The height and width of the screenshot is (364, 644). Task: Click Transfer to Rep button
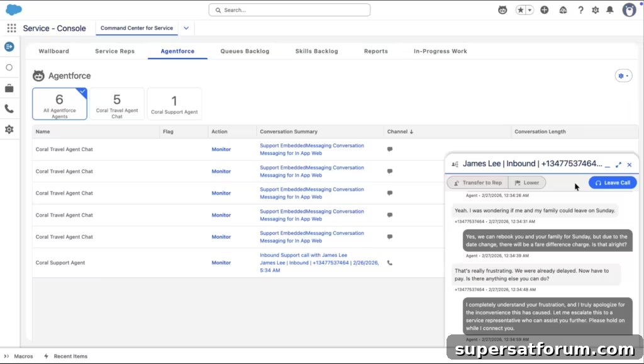click(x=478, y=183)
